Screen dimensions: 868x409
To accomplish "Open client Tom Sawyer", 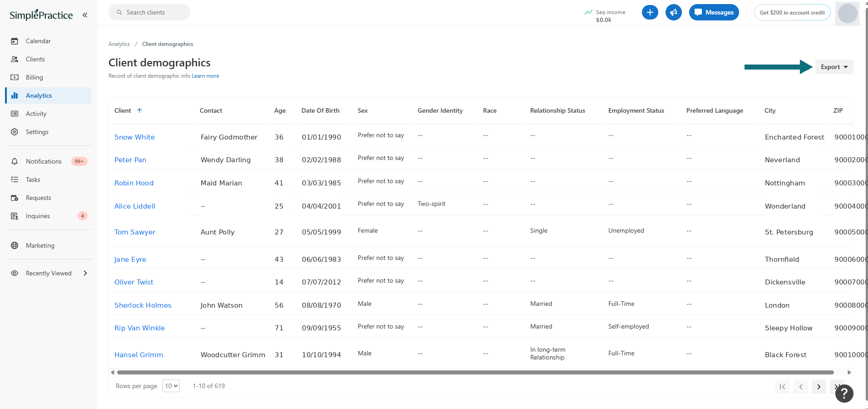I will (135, 232).
